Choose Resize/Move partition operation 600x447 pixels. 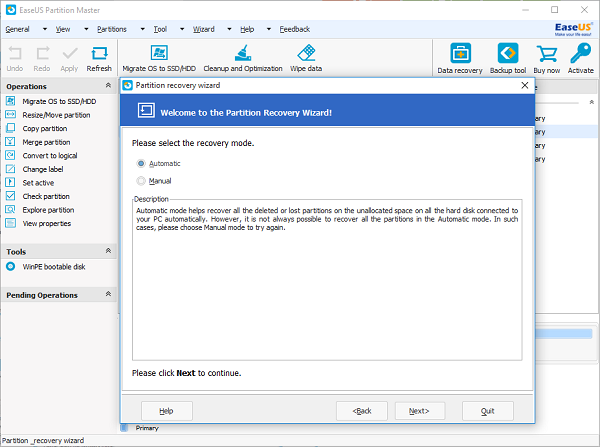[56, 115]
